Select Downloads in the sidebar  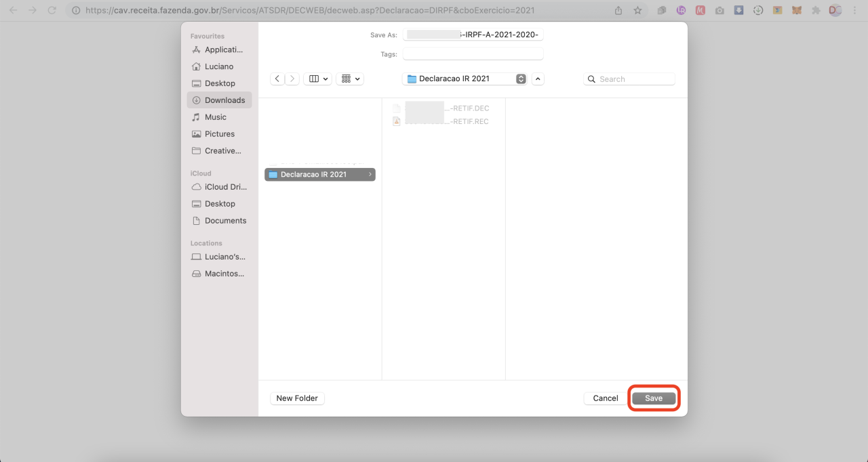pyautogui.click(x=219, y=100)
